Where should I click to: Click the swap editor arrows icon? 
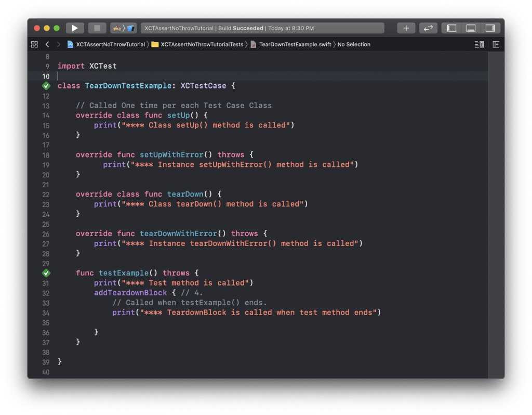428,28
